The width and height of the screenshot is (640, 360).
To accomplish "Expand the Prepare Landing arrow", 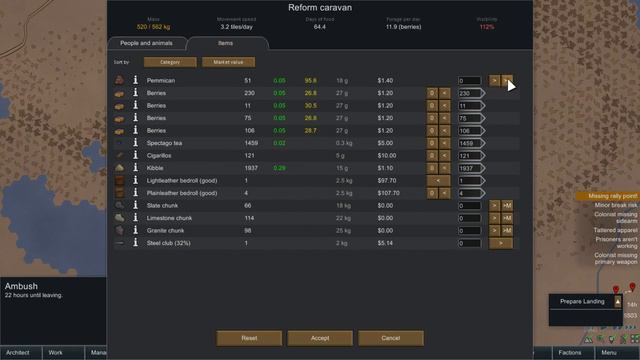I will click(x=618, y=302).
